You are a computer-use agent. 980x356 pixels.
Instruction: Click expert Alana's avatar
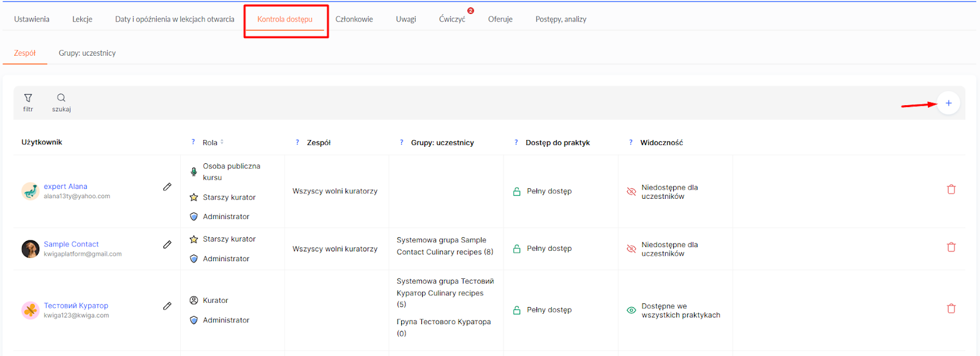click(30, 191)
